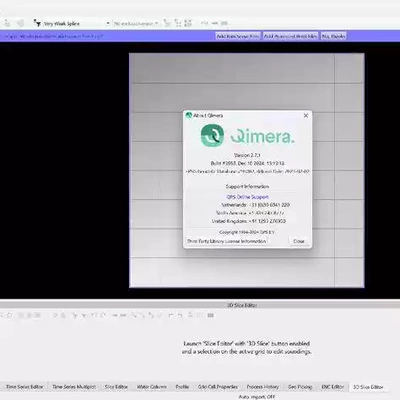Click the United Kingdom phone number line
Viewport: 400px width, 400px height.
click(249, 221)
